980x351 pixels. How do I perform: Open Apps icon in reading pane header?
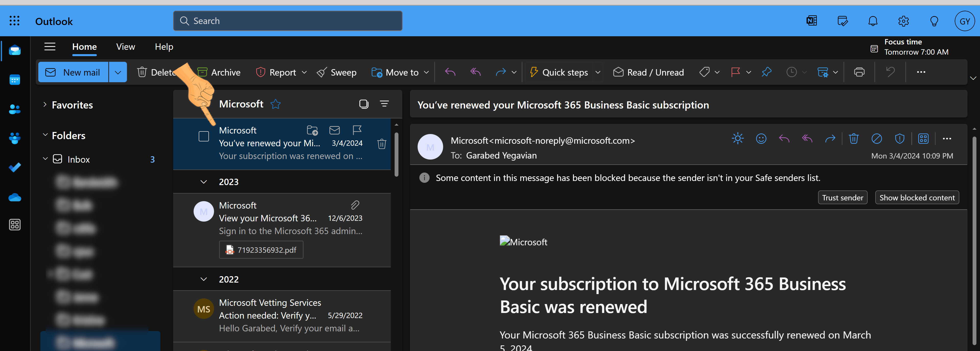coord(923,138)
